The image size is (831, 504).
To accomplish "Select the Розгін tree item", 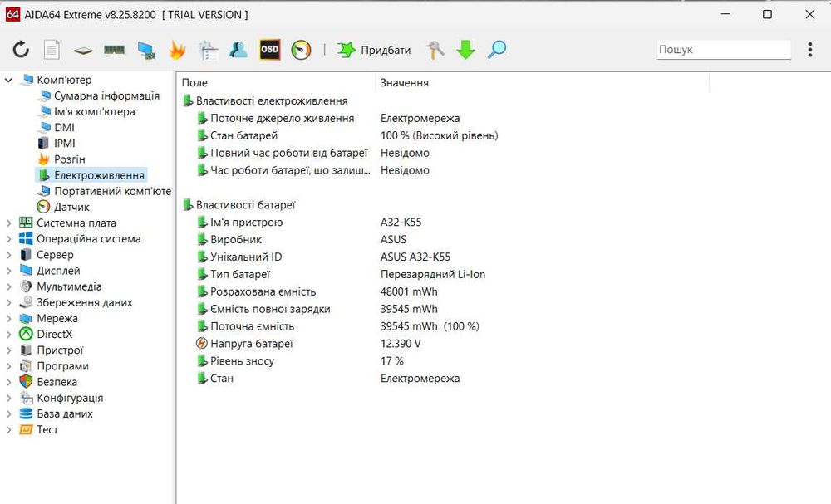I will point(70,159).
